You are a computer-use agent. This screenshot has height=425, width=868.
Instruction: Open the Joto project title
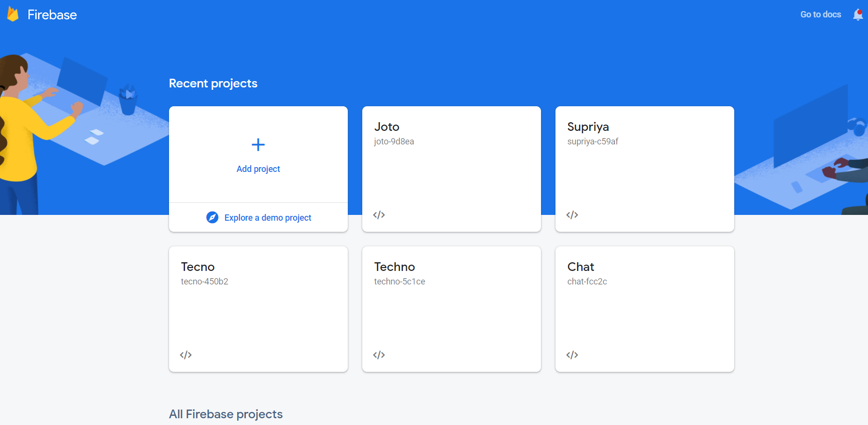pos(387,127)
